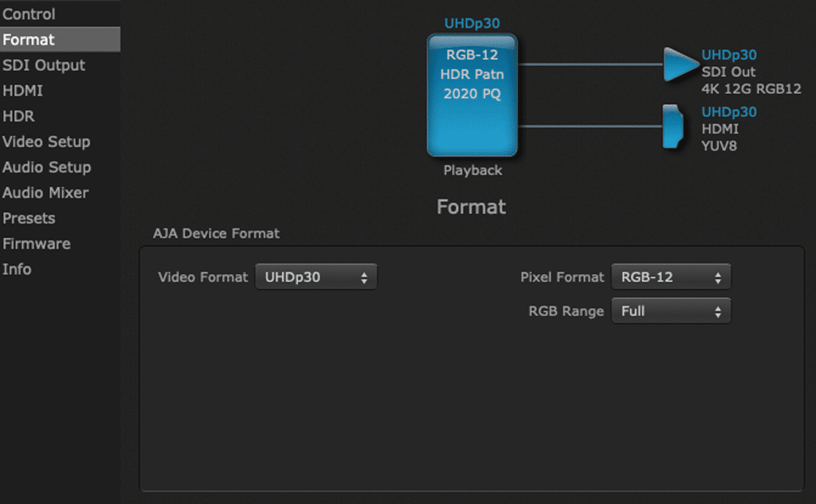Click the blue Playback framebuffer block
The image size is (816, 504).
[472, 94]
